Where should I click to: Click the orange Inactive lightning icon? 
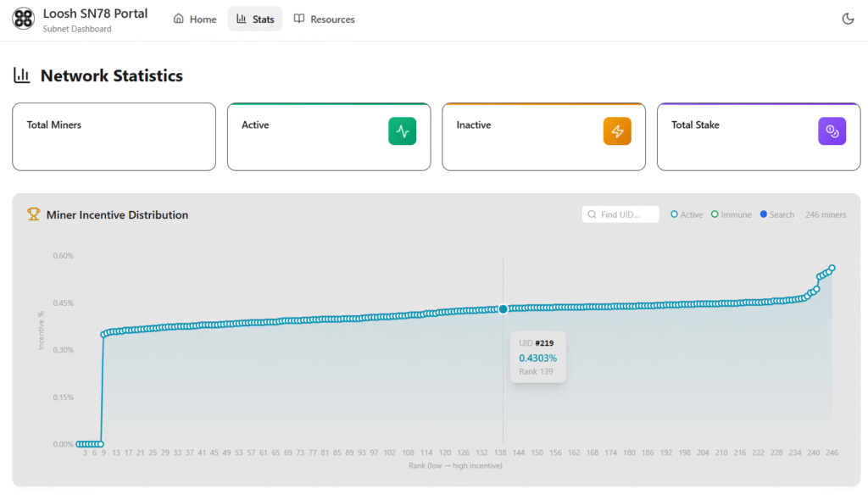617,131
